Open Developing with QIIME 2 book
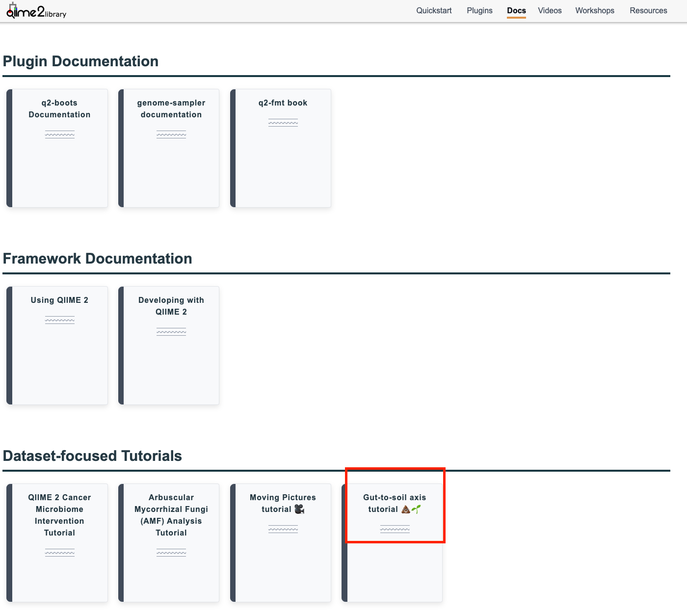Viewport: 687px width, 616px height. click(x=171, y=345)
